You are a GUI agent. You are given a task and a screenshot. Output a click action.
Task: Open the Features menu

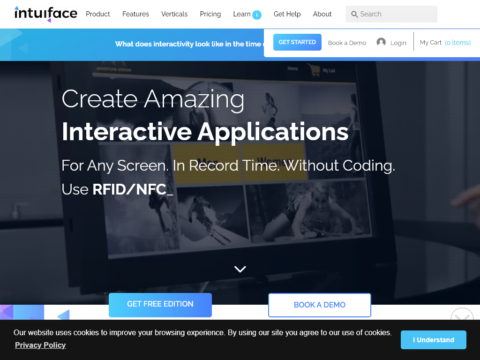point(135,14)
